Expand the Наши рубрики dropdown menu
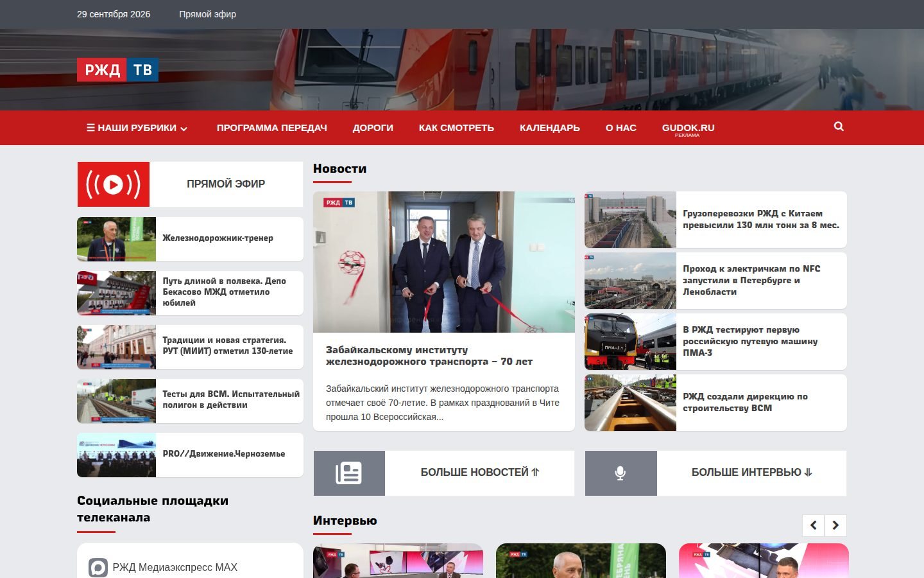Image resolution: width=924 pixels, height=578 pixels. tap(137, 128)
